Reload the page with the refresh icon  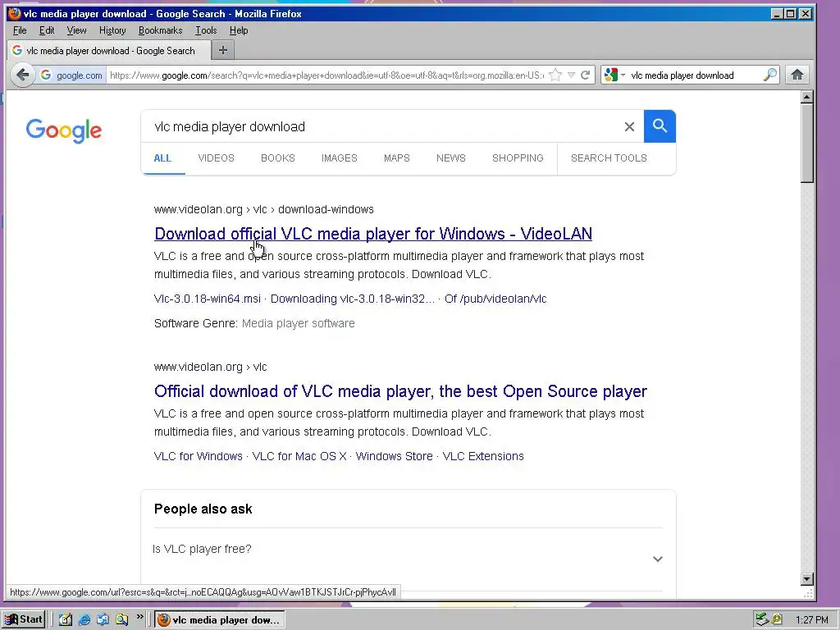(x=586, y=75)
